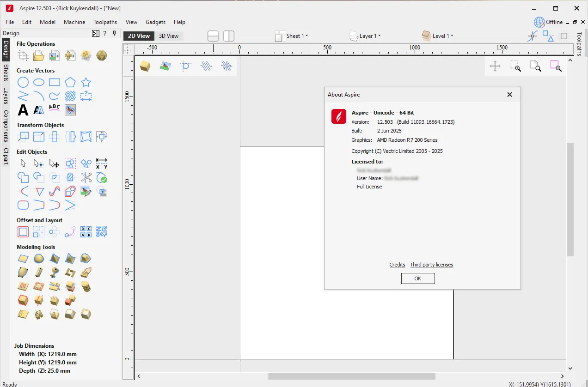Open the Gadgets menu
Image resolution: width=588 pixels, height=387 pixels.
(x=155, y=22)
